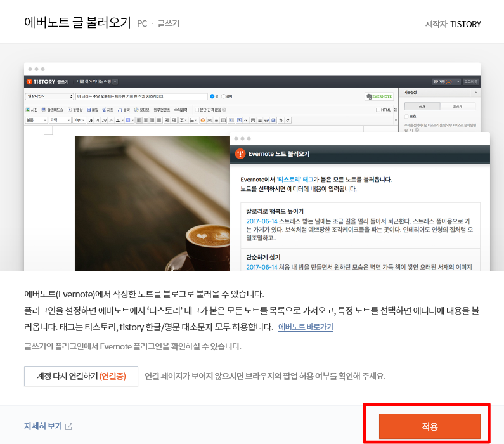Open blog selector dropdown arrow in preview header

[x=115, y=82]
